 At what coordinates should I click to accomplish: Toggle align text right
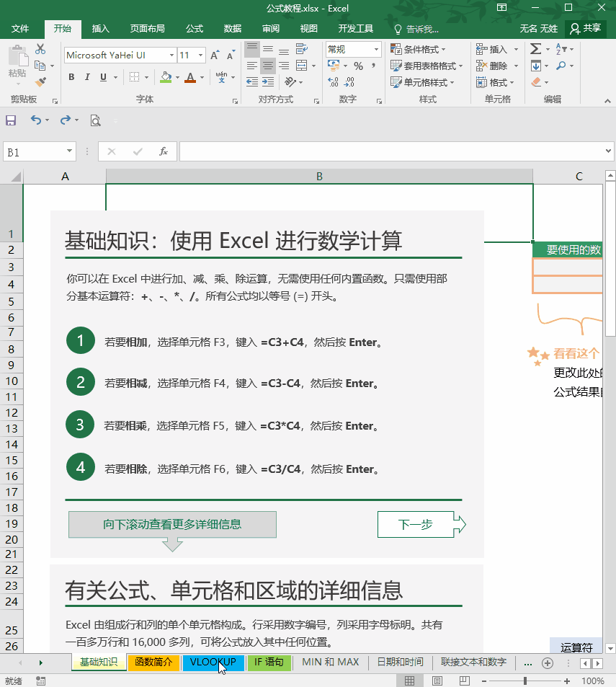(x=284, y=66)
